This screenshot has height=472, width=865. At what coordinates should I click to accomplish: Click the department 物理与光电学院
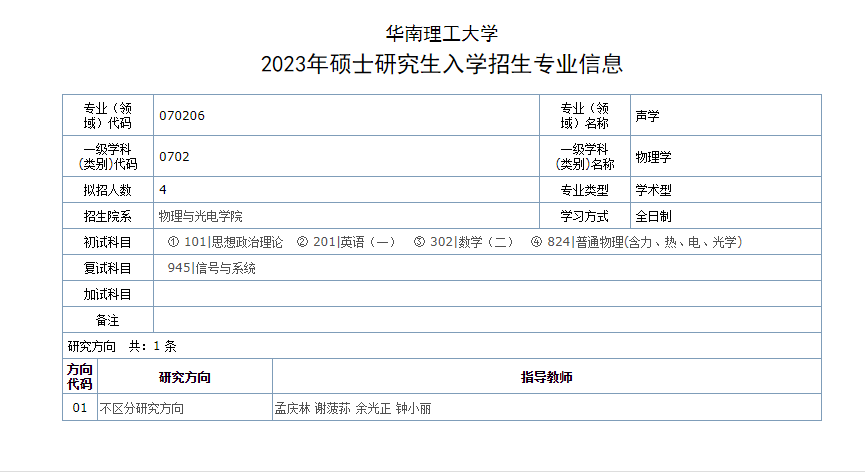click(200, 216)
